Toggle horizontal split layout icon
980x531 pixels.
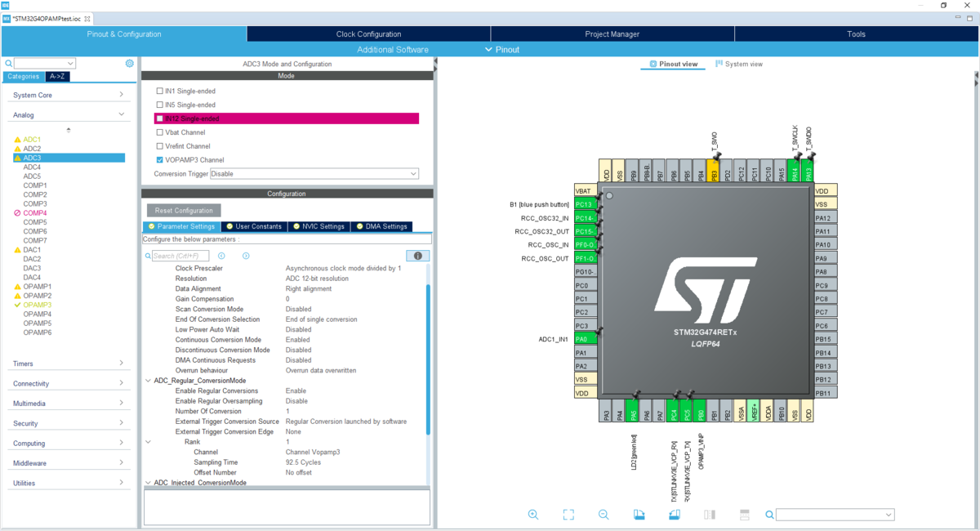[744, 515]
